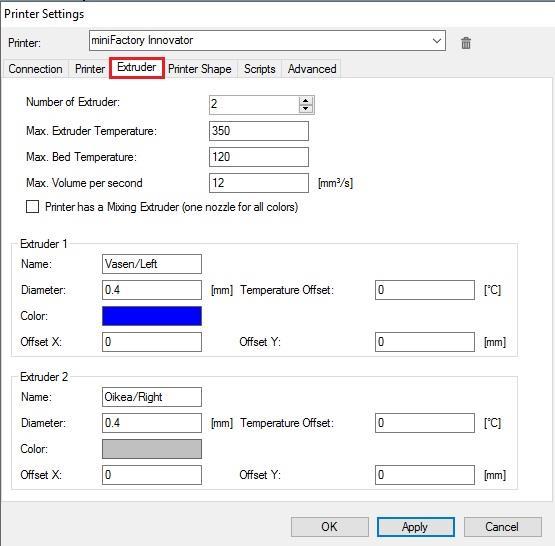Increase Number of Extruder with up arrow
This screenshot has height=546, width=555.
point(305,101)
